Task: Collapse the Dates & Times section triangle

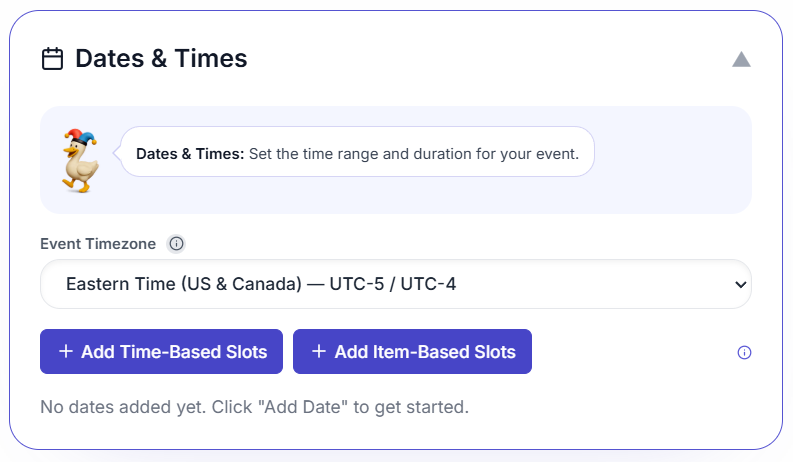Action: tap(741, 59)
